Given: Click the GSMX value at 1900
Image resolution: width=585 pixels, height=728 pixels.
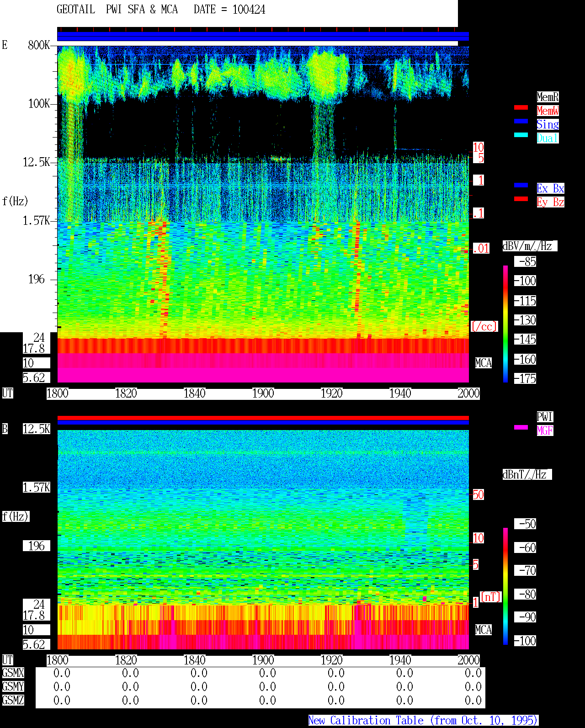Looking at the screenshot, I should point(267,673).
